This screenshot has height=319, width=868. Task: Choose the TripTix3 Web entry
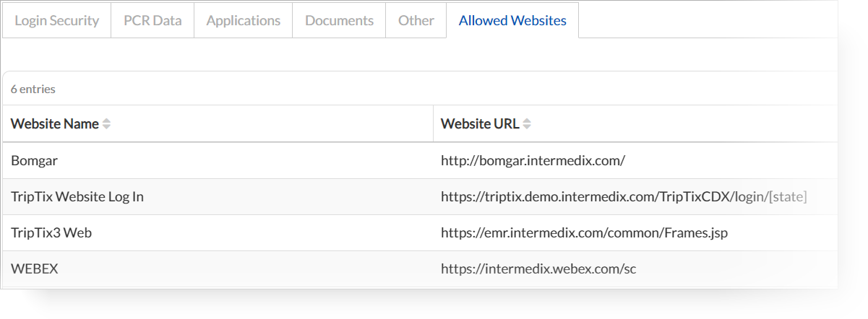pyautogui.click(x=51, y=233)
